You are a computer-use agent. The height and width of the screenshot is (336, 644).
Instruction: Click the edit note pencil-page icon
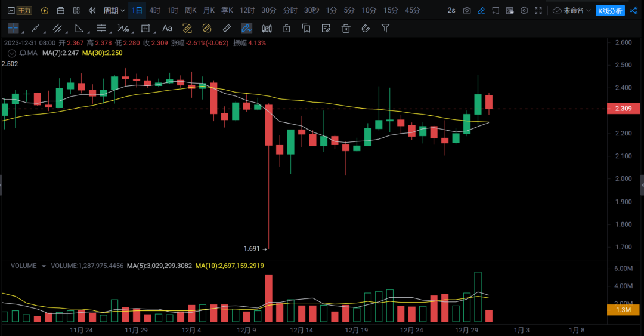[x=326, y=28]
